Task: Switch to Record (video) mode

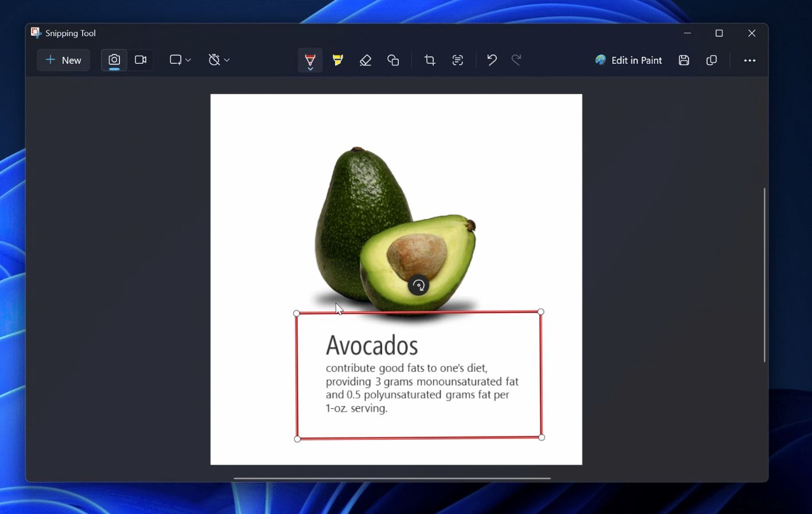Action: [141, 60]
